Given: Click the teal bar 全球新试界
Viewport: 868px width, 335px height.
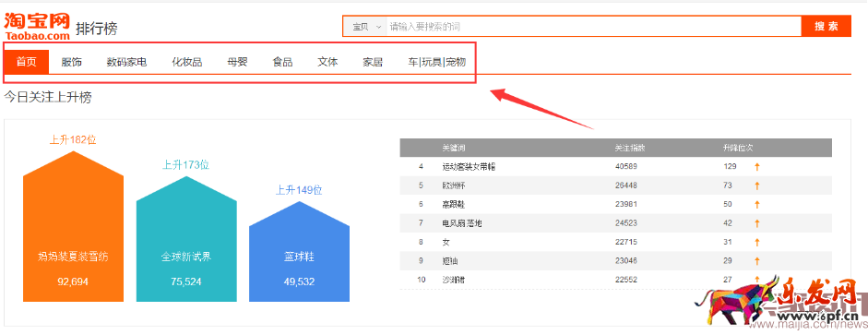Looking at the screenshot, I should tap(186, 239).
